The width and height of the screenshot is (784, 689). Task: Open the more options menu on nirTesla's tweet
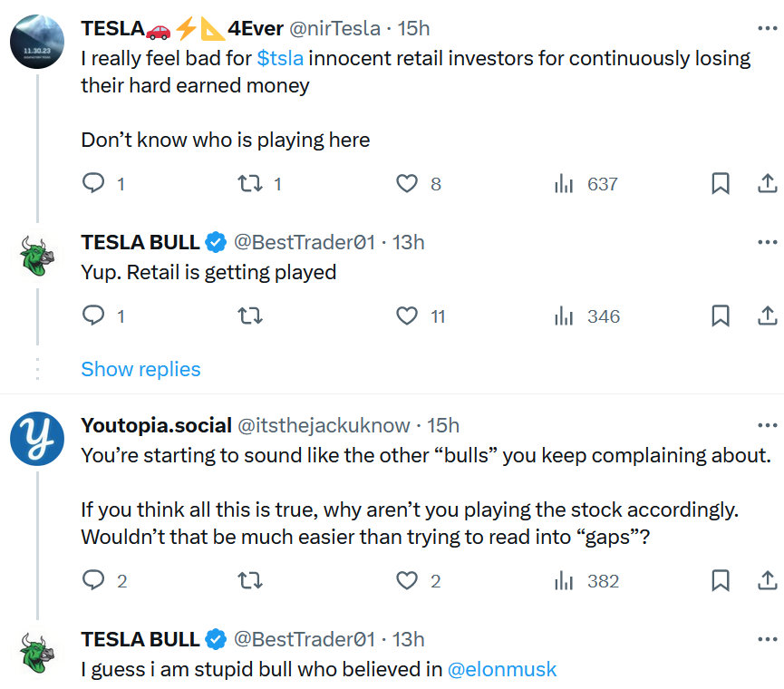(769, 28)
